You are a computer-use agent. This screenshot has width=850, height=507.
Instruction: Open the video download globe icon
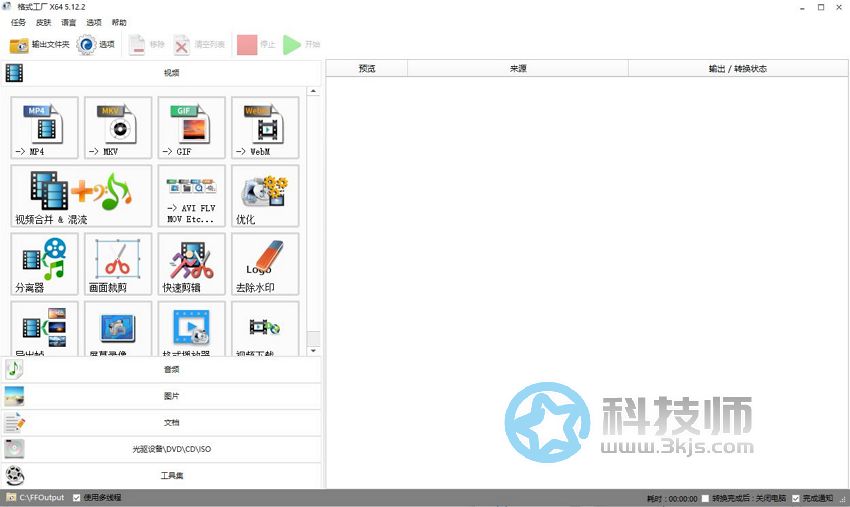(x=265, y=329)
